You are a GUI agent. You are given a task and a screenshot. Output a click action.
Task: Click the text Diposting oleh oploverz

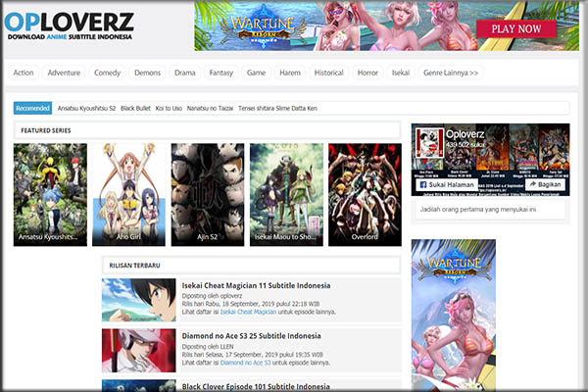[212, 296]
